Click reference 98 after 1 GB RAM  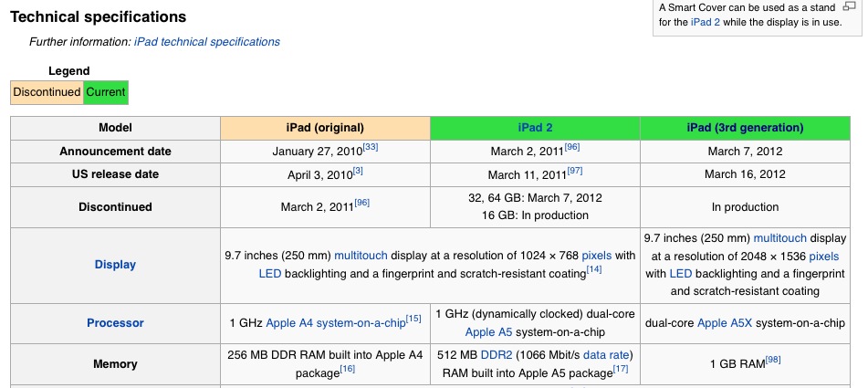773,360
